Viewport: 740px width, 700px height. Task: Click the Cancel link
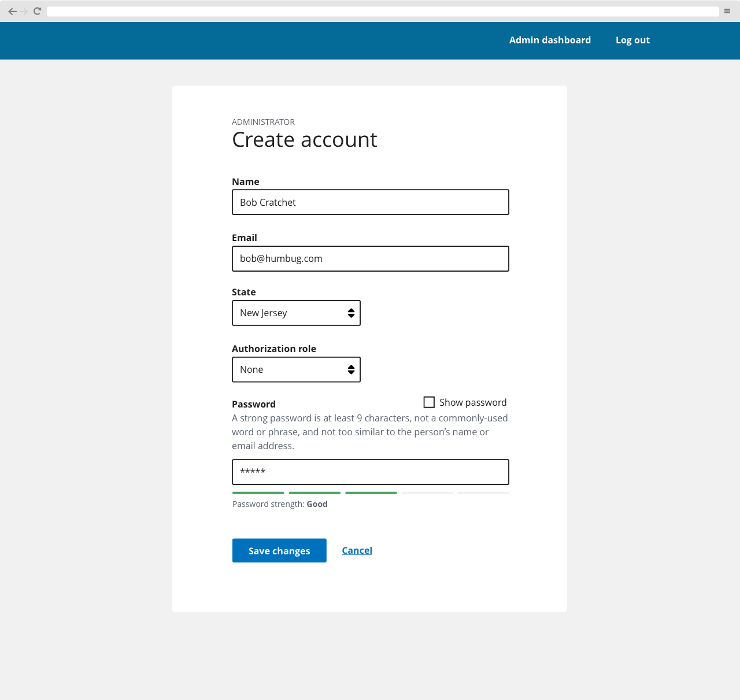(357, 550)
